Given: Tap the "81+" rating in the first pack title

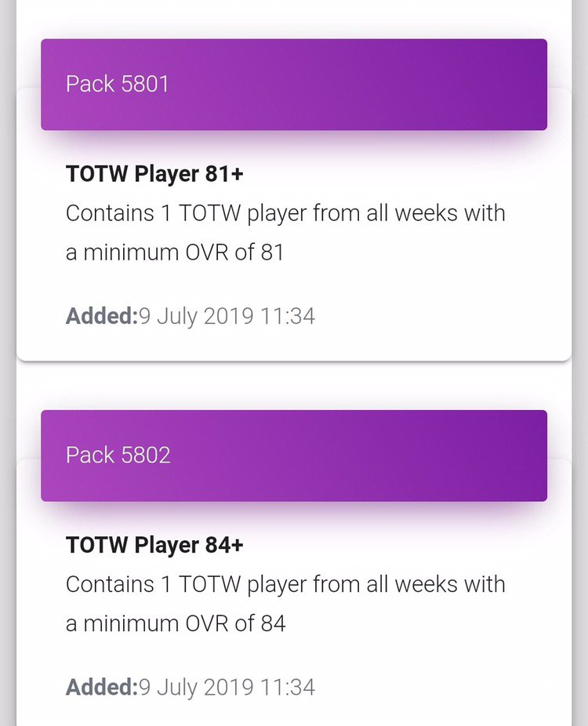Looking at the screenshot, I should click(224, 174).
